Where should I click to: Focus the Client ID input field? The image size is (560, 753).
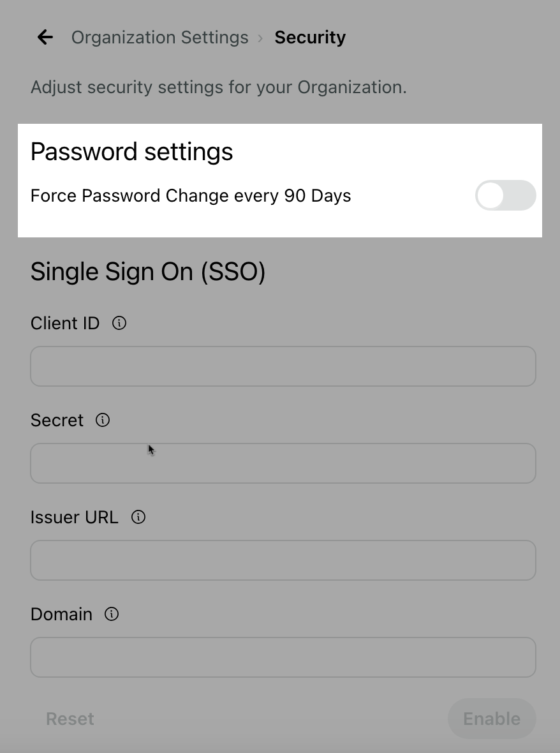[283, 366]
